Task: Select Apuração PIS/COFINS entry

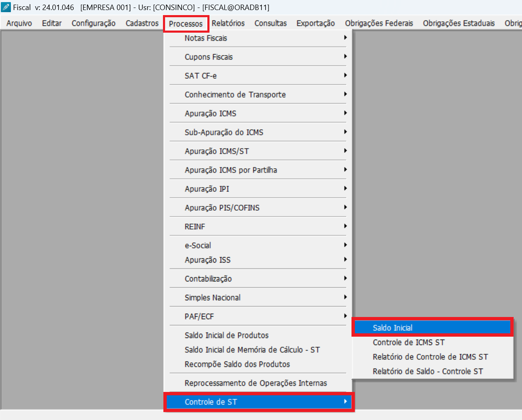Action: click(x=258, y=208)
